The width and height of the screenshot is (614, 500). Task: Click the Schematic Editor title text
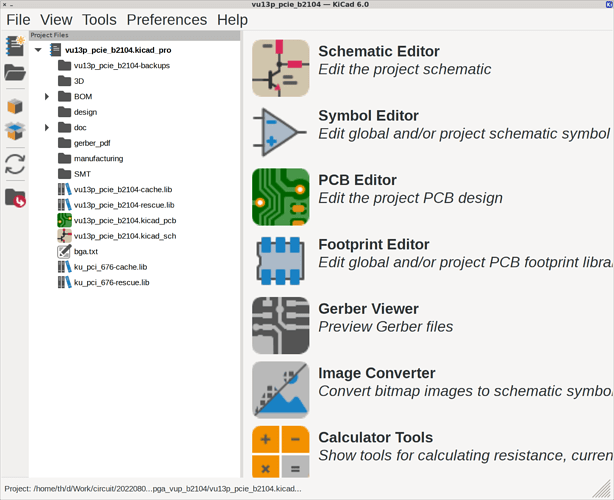pyautogui.click(x=379, y=51)
